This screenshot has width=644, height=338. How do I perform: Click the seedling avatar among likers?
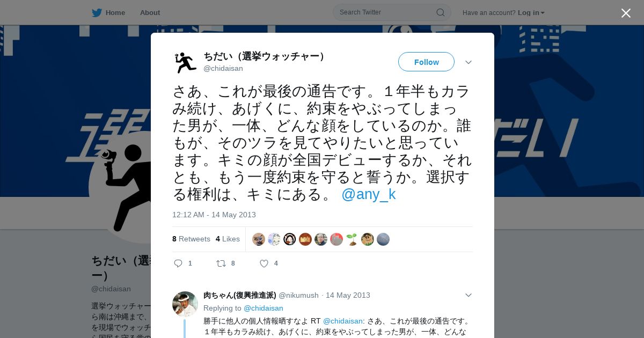coord(352,239)
